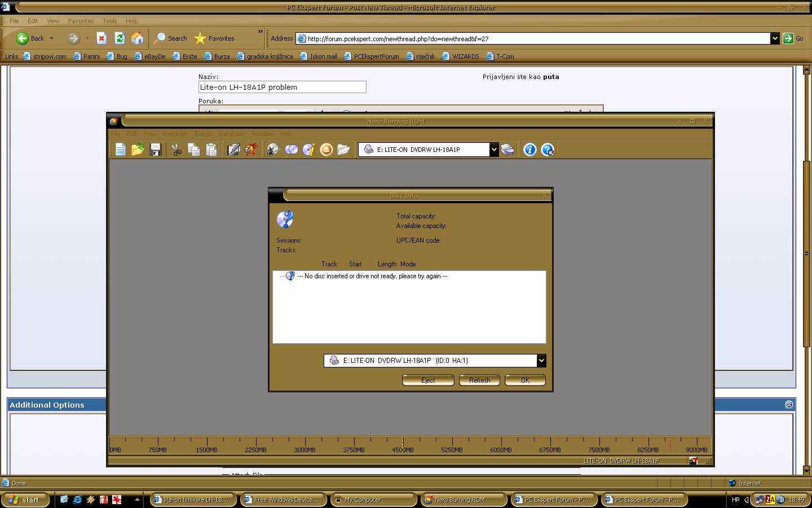The image size is (812, 508).
Task: Click the Choose Recorder printer-like icon
Action: tap(507, 150)
